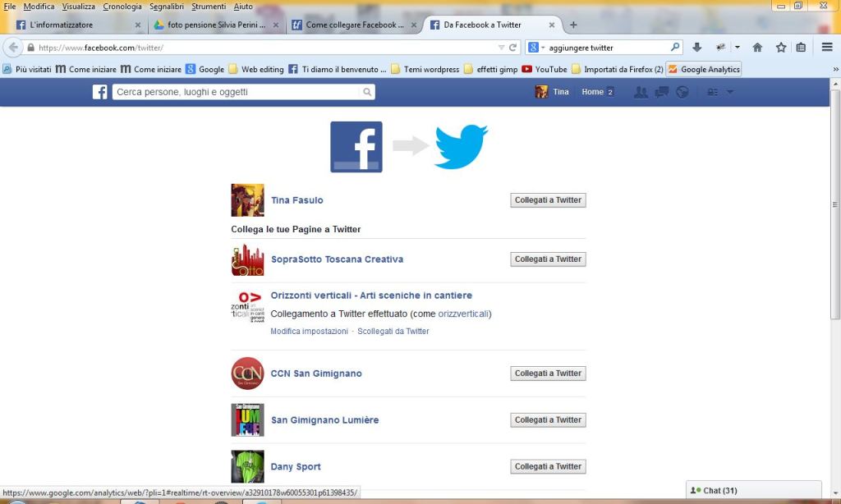Open the File menu

tap(10, 7)
